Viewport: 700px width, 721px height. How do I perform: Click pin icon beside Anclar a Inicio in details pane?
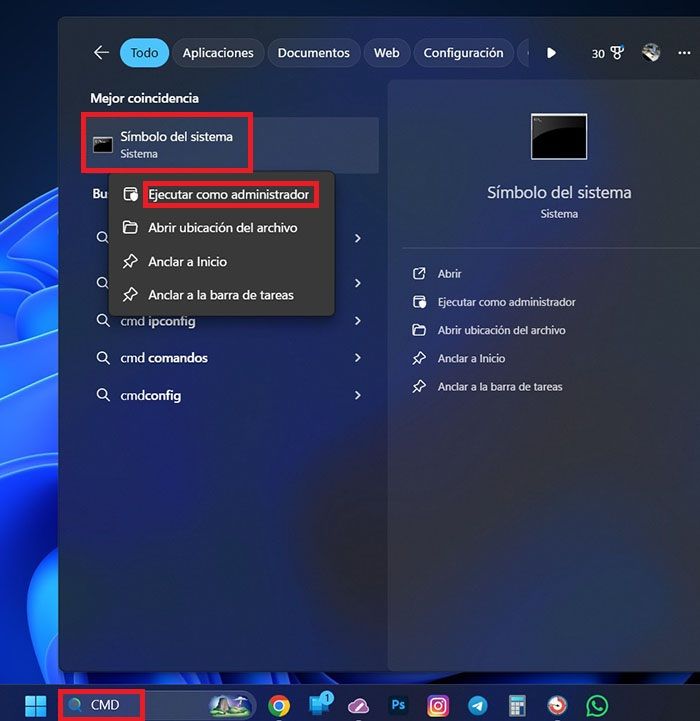click(x=419, y=358)
